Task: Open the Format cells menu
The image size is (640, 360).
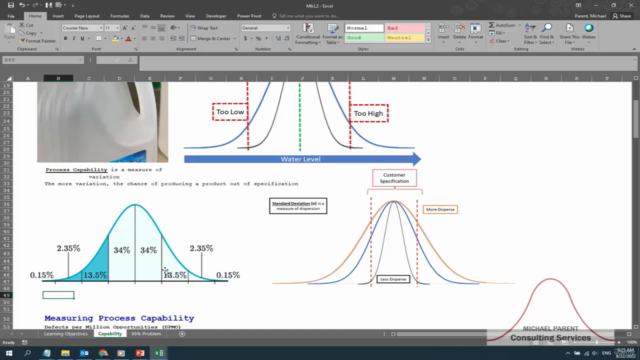Action: point(476,32)
